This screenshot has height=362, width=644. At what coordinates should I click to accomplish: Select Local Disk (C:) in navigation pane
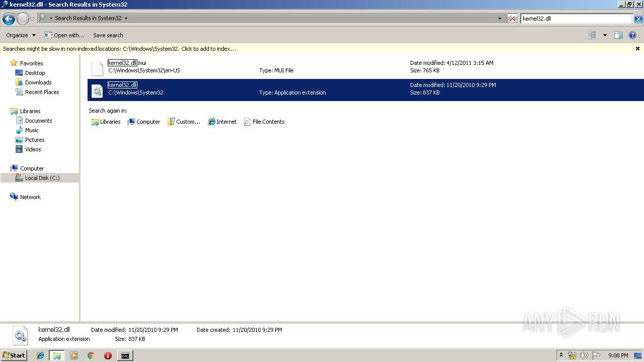pos(40,178)
